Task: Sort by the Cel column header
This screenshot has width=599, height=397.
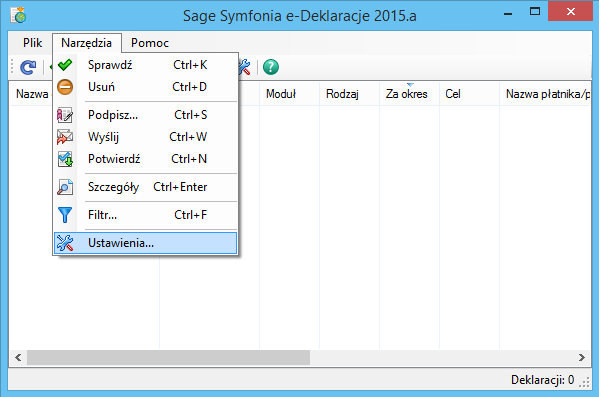Action: click(469, 94)
